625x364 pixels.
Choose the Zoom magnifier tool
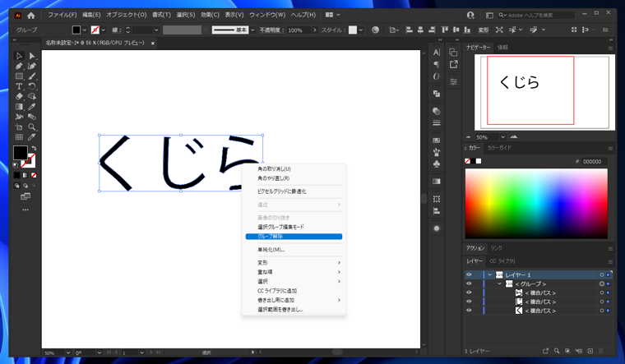(32, 127)
